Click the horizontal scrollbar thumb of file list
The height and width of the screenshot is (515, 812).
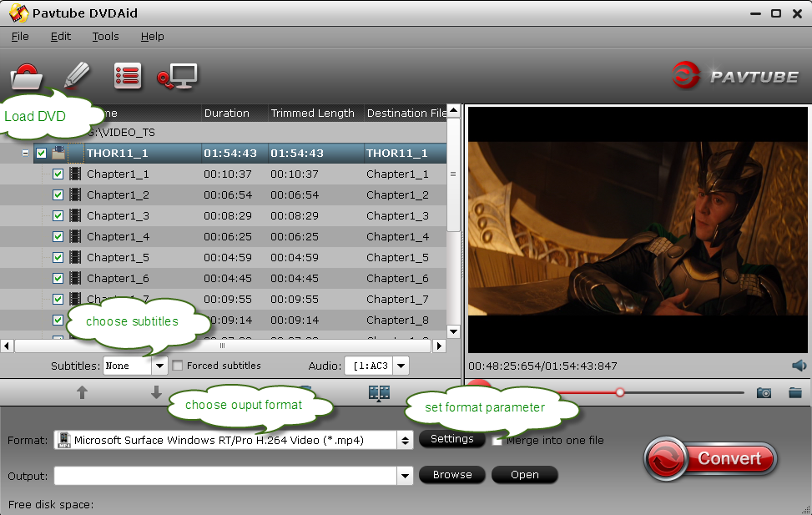[223, 346]
